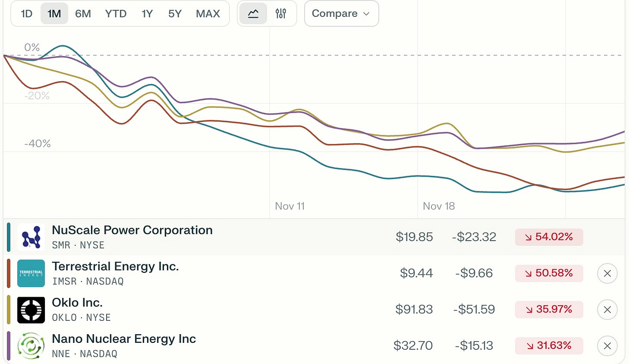Click NuScale's 54.02% decline badge
The image size is (629, 364).
(x=549, y=237)
